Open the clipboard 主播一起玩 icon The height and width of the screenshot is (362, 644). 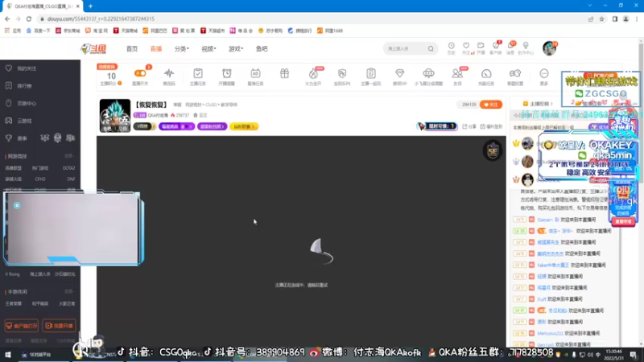click(371, 73)
